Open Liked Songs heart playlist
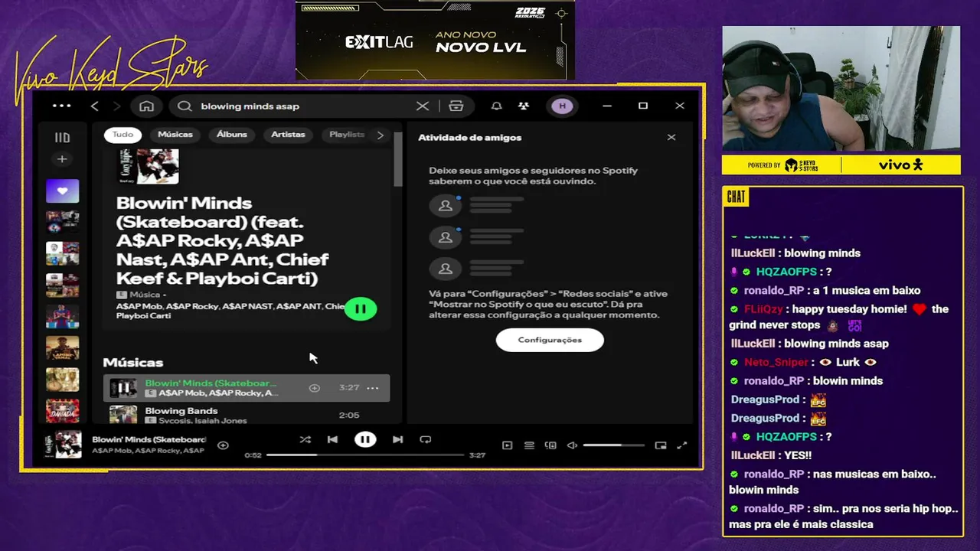The image size is (980, 551). (63, 191)
